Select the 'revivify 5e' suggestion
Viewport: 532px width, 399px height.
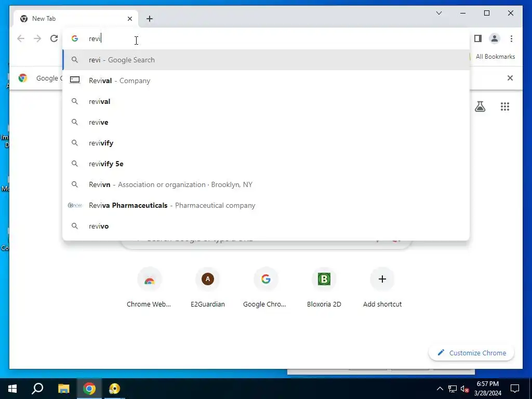[267, 164]
